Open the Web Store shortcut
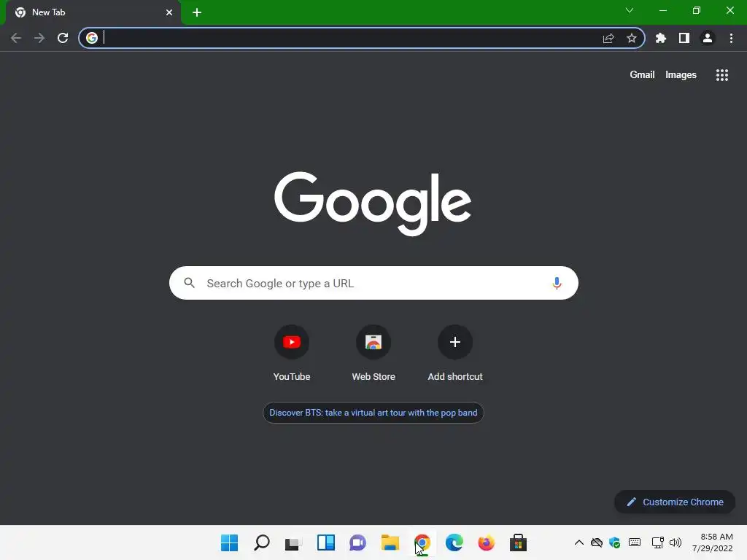The height and width of the screenshot is (560, 747). click(373, 353)
